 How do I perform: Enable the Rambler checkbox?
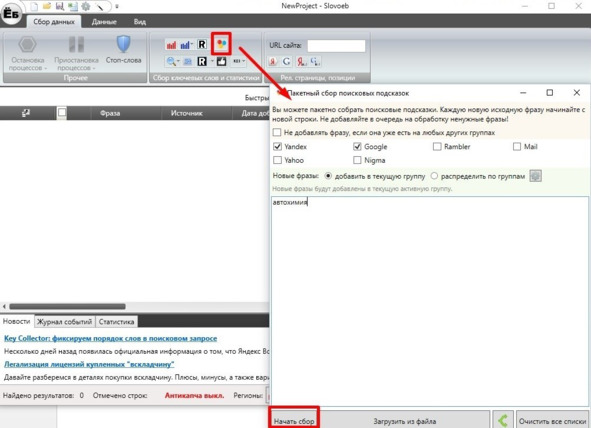pos(437,147)
